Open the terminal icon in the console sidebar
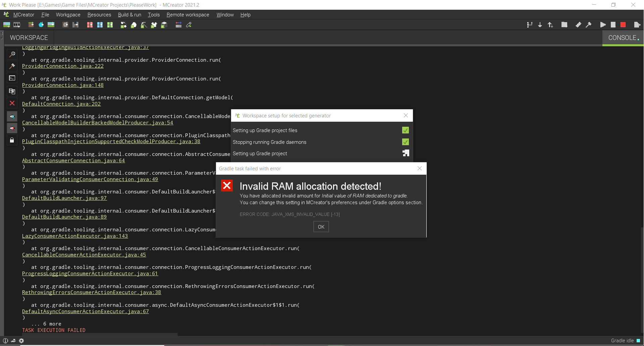 (12, 78)
